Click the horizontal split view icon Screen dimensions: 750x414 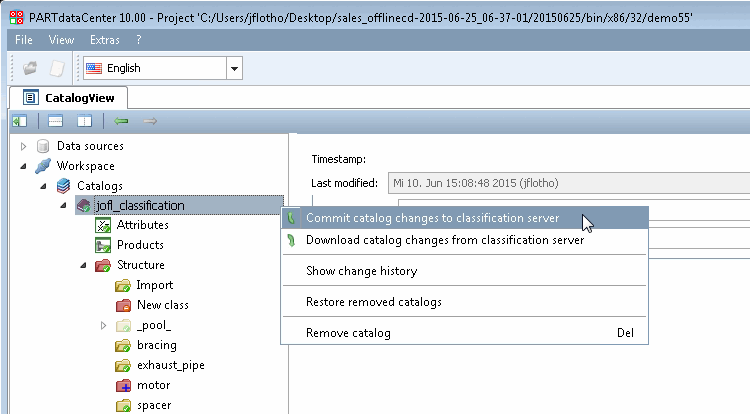(x=55, y=121)
